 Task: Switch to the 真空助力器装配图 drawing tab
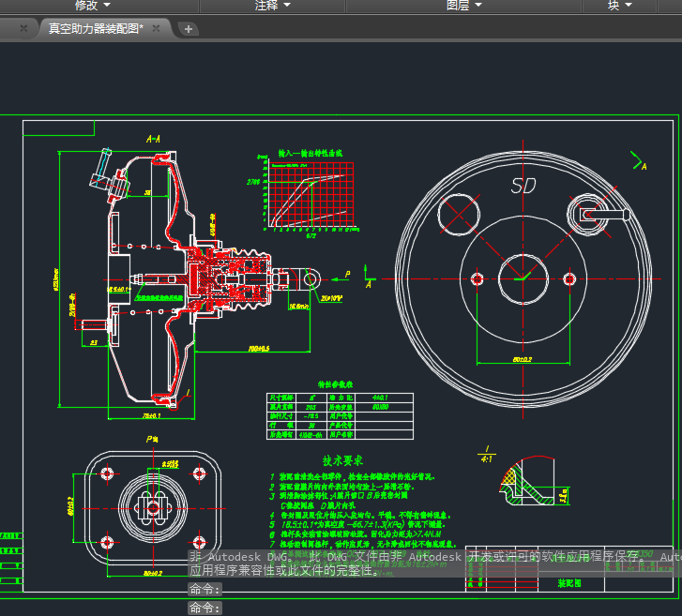pyautogui.click(x=96, y=29)
